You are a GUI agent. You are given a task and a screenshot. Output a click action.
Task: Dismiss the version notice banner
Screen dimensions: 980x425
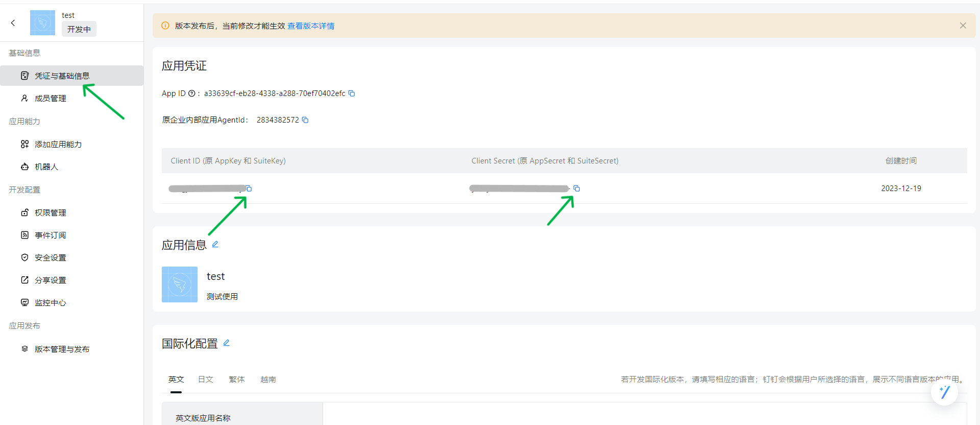click(x=963, y=26)
